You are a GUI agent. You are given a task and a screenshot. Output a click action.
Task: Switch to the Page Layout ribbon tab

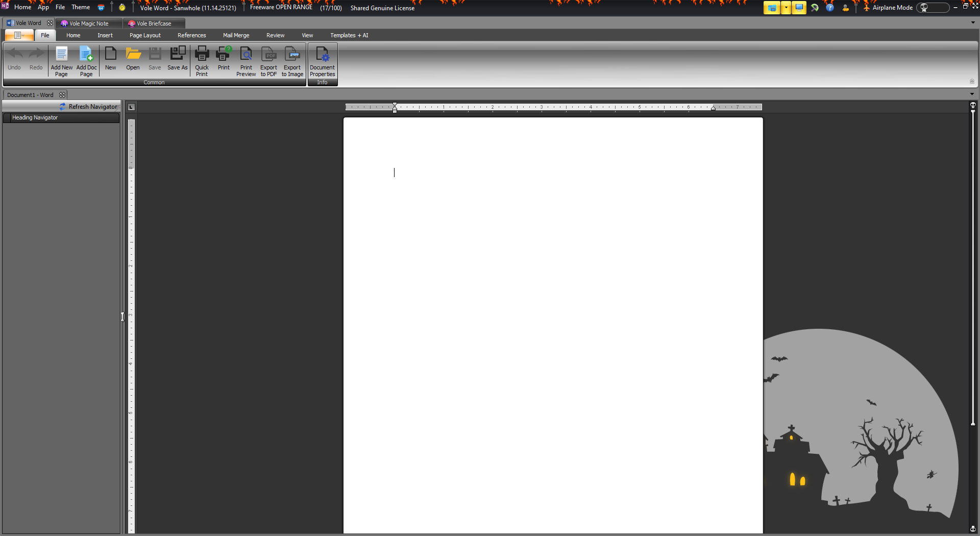145,35
